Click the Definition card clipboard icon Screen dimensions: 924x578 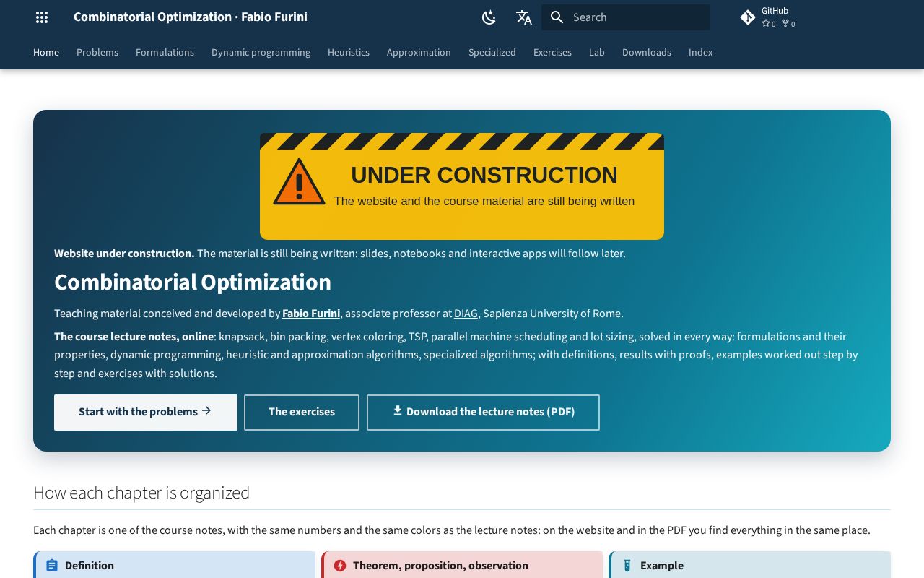(x=52, y=566)
